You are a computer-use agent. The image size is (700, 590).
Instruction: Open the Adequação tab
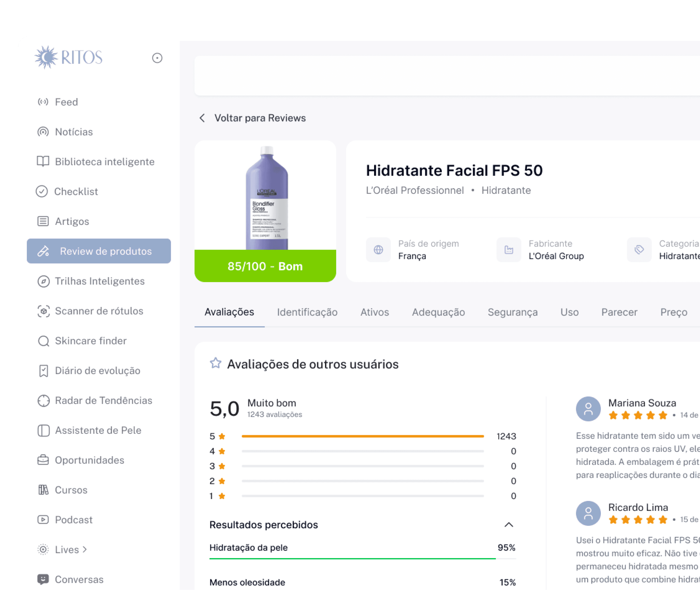pos(438,312)
